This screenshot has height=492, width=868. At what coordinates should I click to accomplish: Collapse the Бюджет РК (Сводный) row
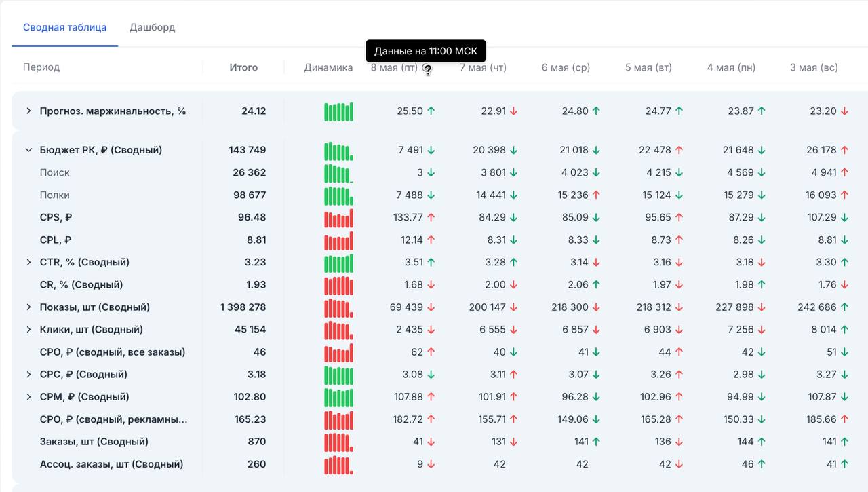pos(28,150)
